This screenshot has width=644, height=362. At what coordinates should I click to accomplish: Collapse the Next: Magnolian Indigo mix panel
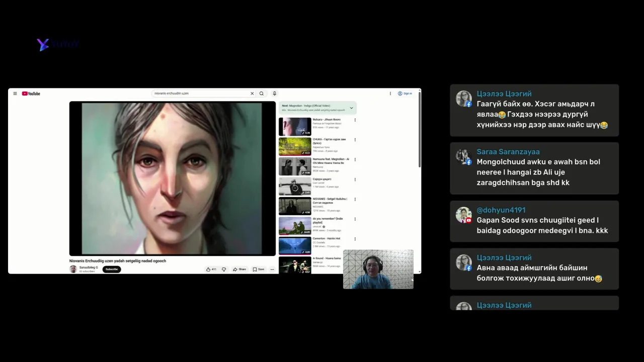click(351, 108)
